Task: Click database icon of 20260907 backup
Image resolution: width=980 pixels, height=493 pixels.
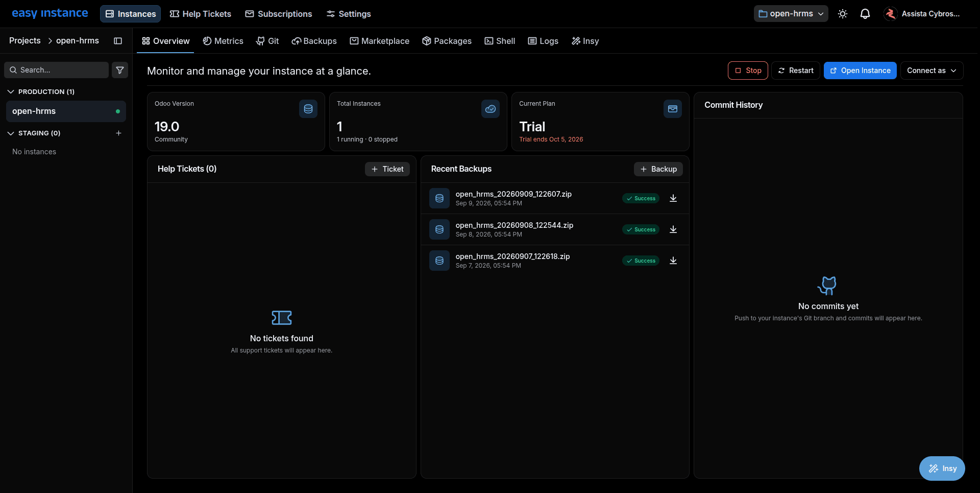Action: 439,261
